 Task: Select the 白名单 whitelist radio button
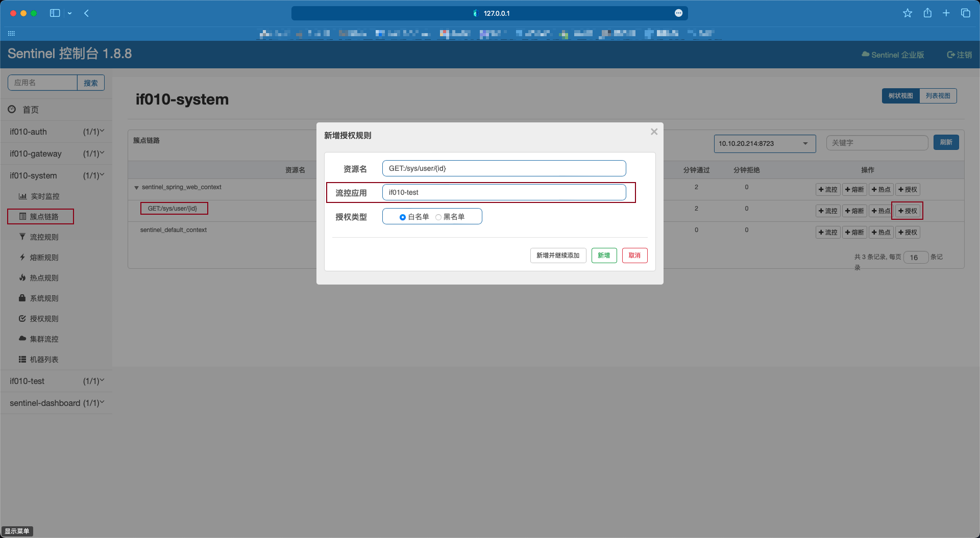point(403,217)
